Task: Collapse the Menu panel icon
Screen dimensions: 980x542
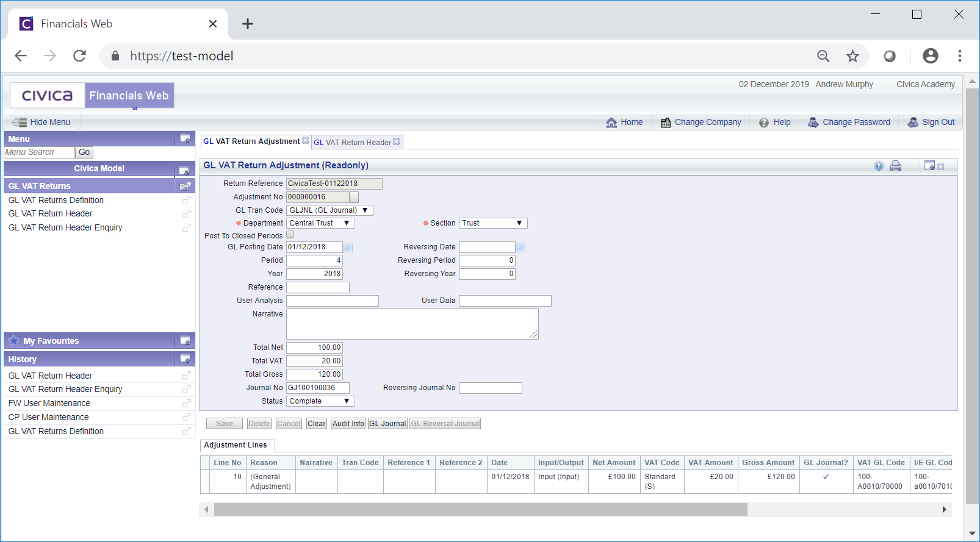Action: click(185, 139)
